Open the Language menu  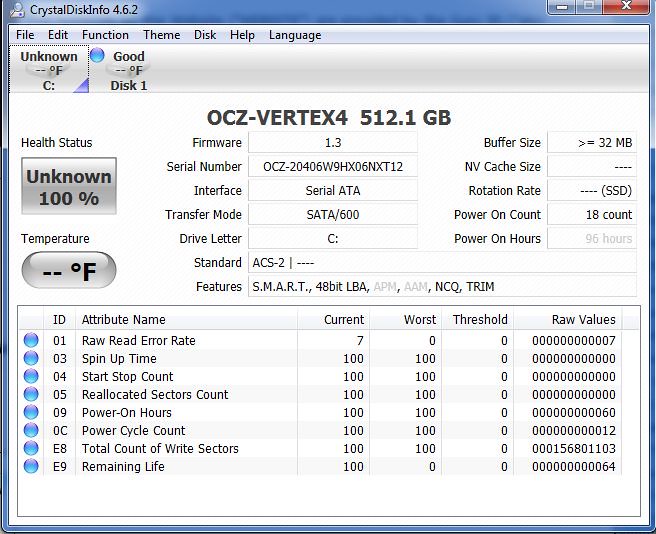[x=295, y=35]
